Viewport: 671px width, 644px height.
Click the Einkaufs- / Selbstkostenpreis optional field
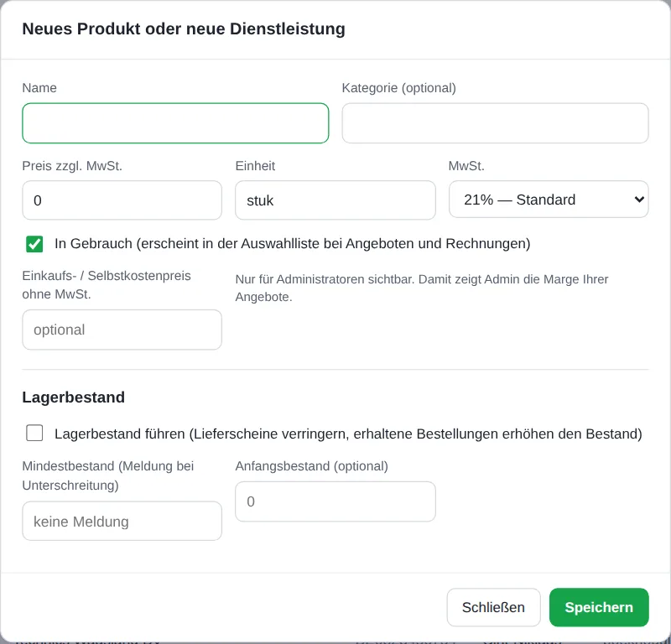pos(122,330)
